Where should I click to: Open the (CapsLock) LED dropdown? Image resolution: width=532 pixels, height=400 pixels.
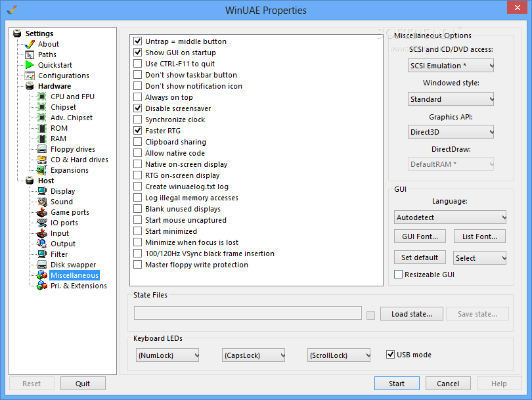(254, 355)
